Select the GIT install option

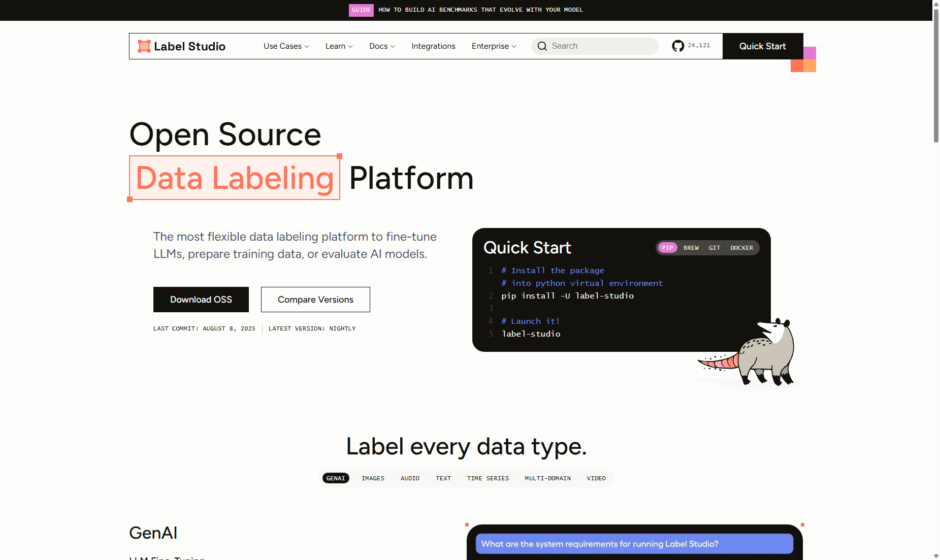pos(715,248)
